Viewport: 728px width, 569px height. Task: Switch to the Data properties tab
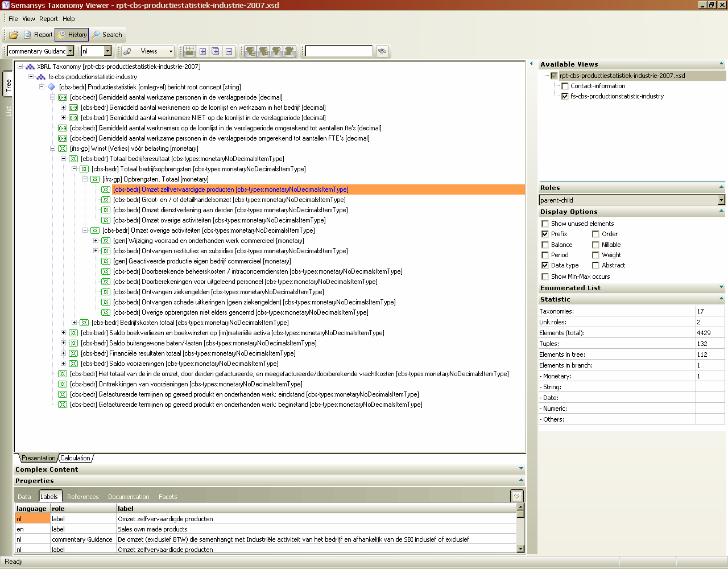(24, 497)
